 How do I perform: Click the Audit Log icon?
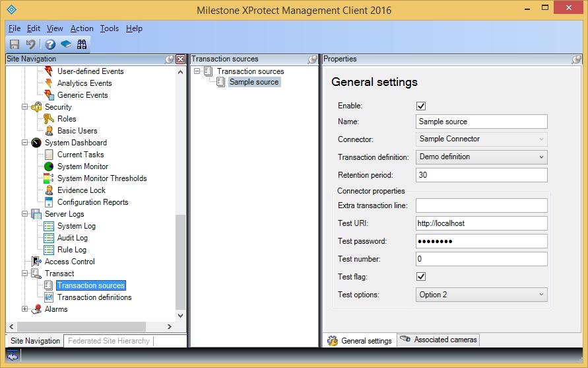click(x=49, y=238)
